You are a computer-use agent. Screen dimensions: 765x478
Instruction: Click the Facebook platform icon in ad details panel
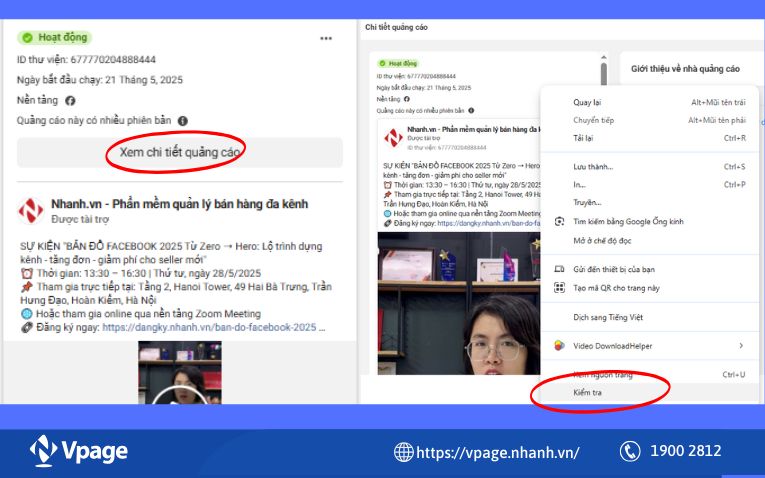pyautogui.click(x=406, y=99)
